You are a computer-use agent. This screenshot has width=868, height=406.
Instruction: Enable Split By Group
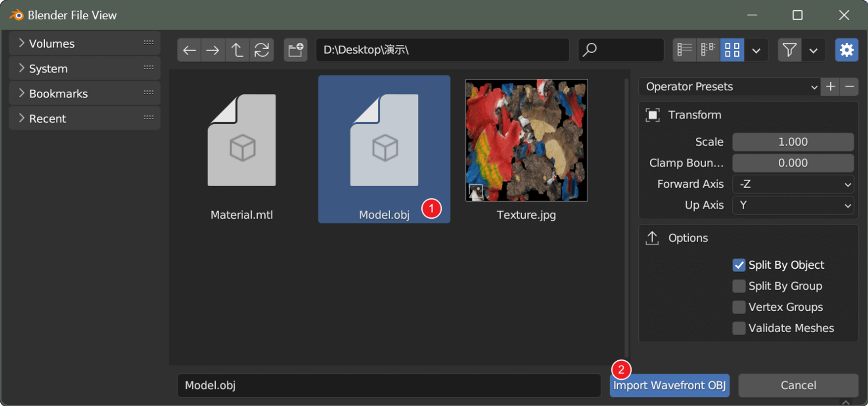739,286
